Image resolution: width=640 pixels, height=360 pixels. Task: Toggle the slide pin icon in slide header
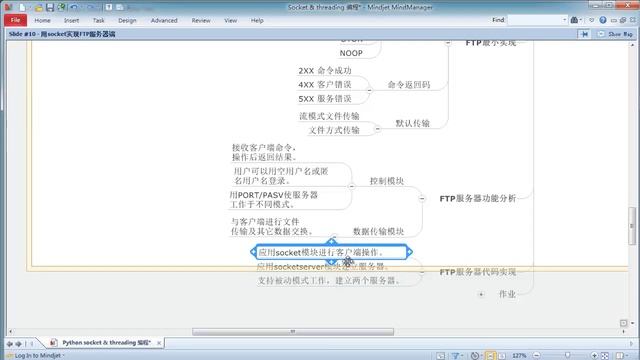point(584,34)
